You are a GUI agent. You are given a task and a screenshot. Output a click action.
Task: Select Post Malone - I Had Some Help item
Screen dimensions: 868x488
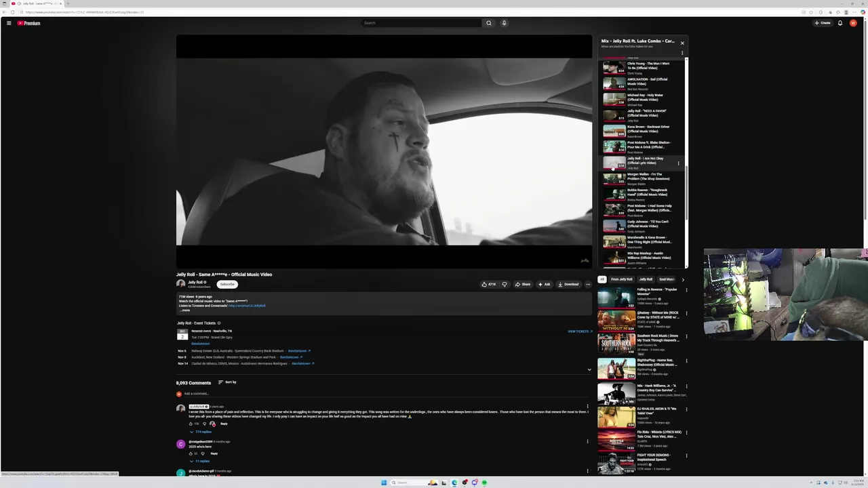click(x=642, y=210)
